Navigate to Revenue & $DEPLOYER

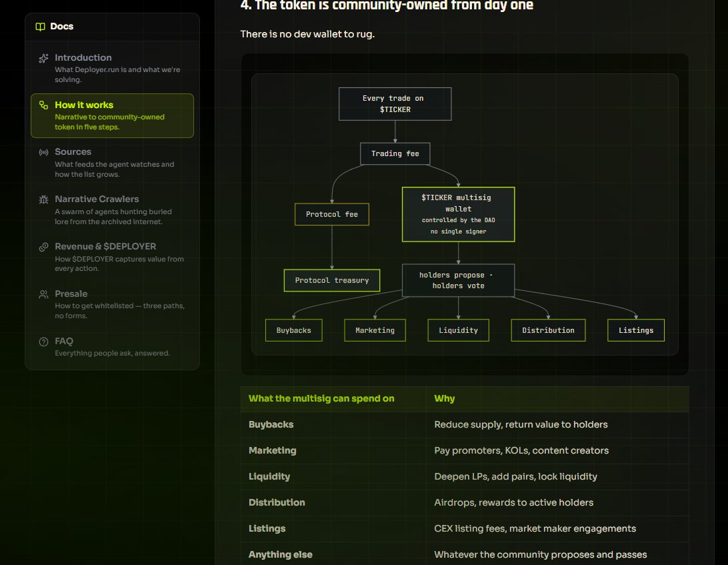[113, 257]
